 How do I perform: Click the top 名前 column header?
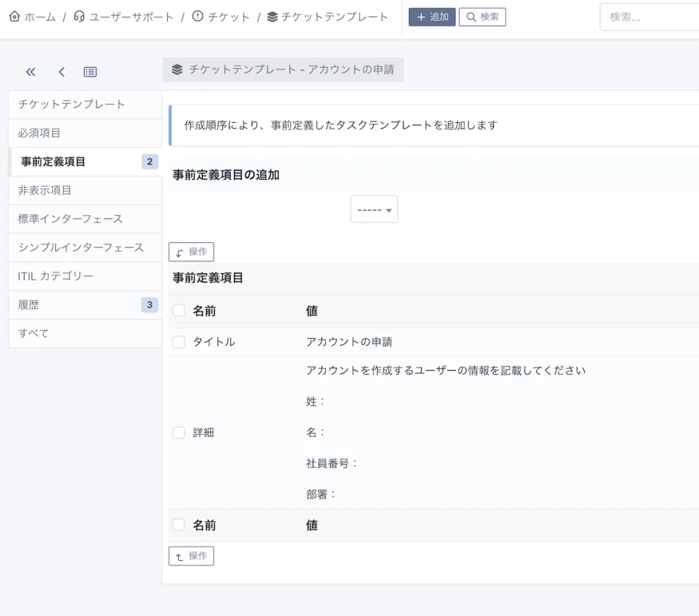[204, 311]
